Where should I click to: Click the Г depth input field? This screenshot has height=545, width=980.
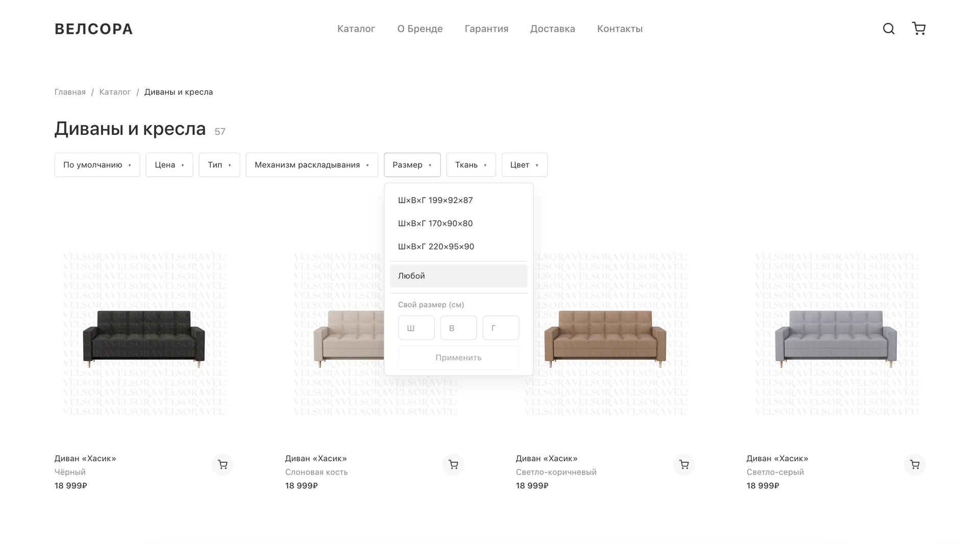pyautogui.click(x=501, y=328)
